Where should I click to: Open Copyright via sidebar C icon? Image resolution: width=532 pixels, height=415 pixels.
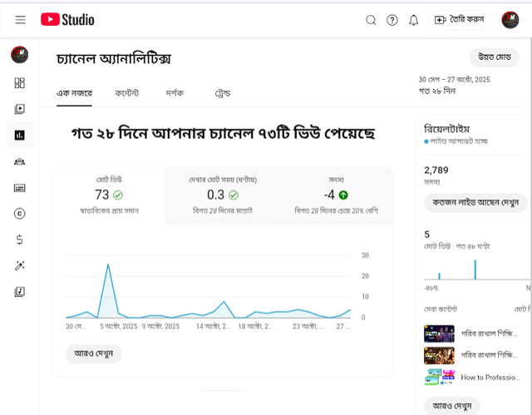19,214
